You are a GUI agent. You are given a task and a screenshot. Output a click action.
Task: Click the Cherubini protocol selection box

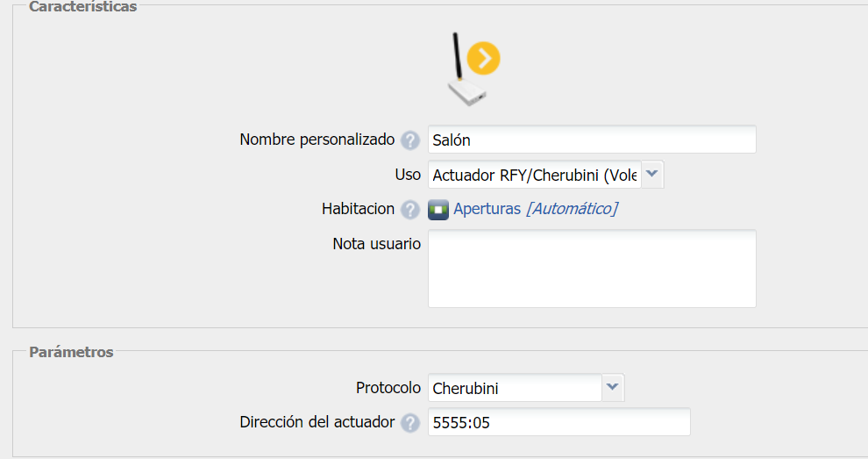click(x=515, y=387)
